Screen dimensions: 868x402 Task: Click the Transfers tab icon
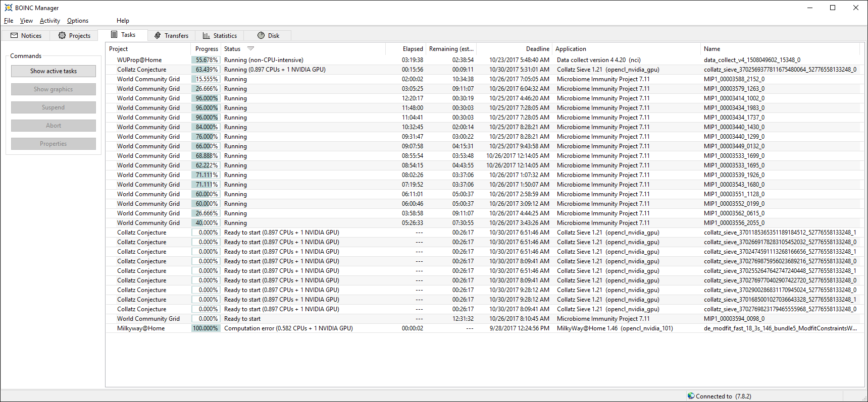[158, 35]
